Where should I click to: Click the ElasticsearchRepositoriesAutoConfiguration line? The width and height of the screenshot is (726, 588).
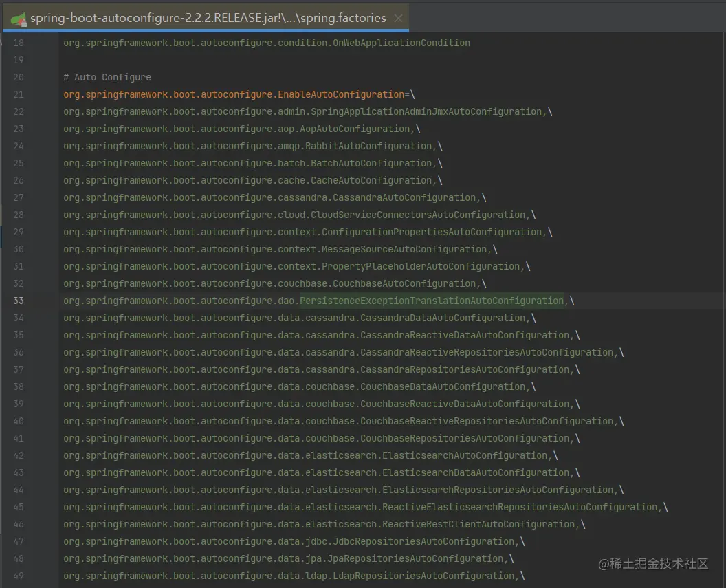pos(344,490)
